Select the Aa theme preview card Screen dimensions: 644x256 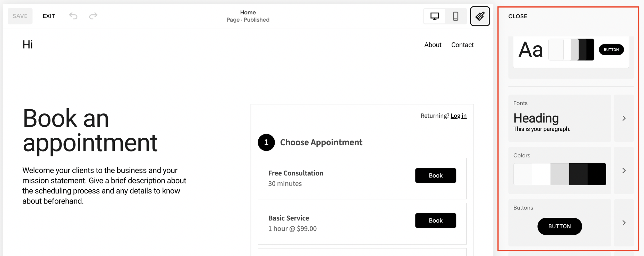pyautogui.click(x=571, y=52)
